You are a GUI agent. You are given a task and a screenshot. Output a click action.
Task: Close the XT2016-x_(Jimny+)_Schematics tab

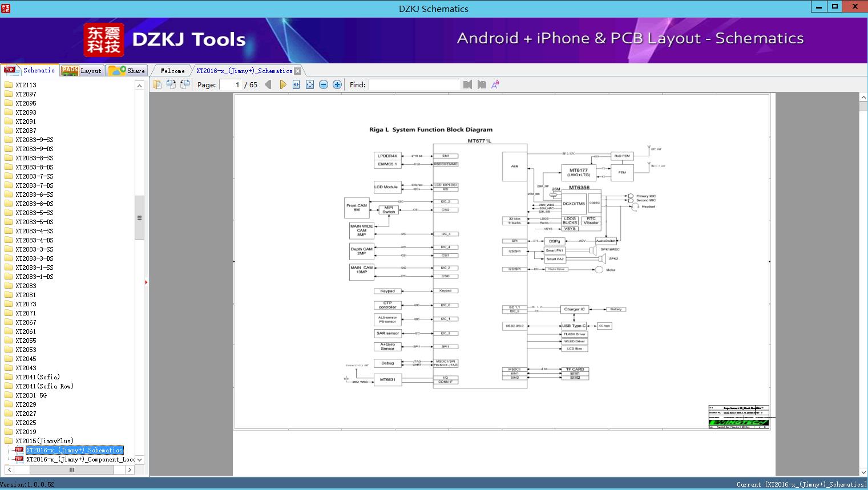click(x=297, y=71)
